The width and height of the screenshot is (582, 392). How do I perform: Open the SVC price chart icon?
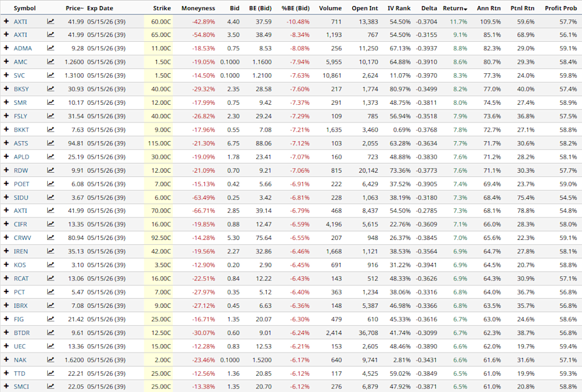[50, 75]
